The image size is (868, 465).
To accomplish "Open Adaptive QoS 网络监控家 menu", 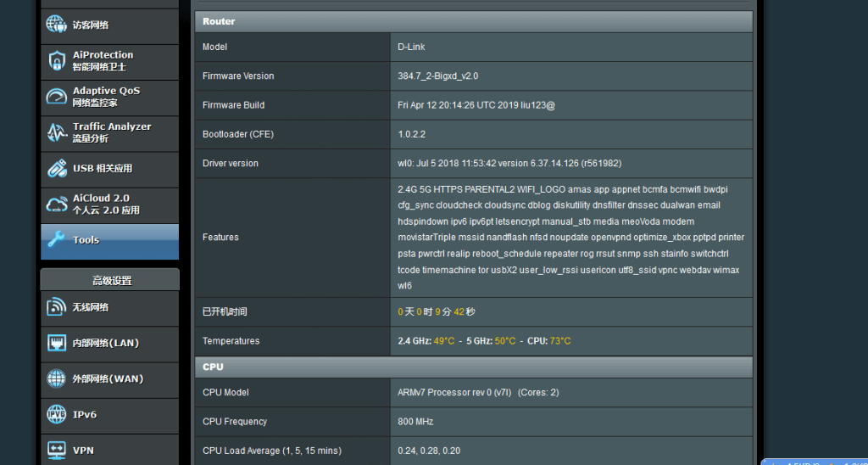I will click(109, 98).
